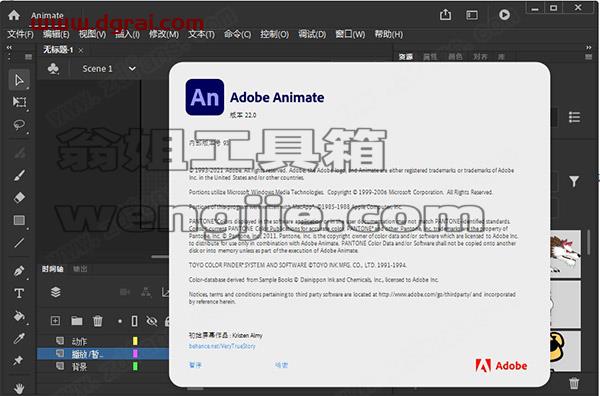The image size is (600, 396).
Task: Select the Text tool
Action: point(19,293)
